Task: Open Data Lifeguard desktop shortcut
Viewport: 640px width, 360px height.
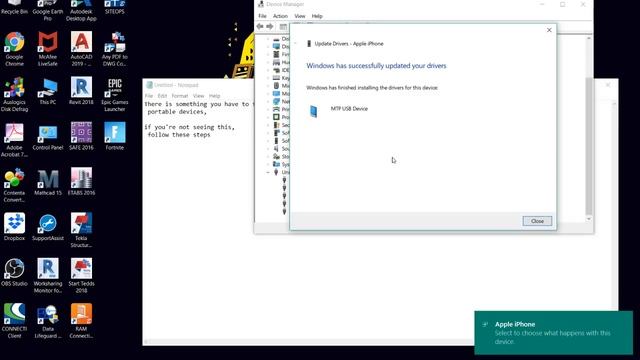Action: (x=48, y=321)
